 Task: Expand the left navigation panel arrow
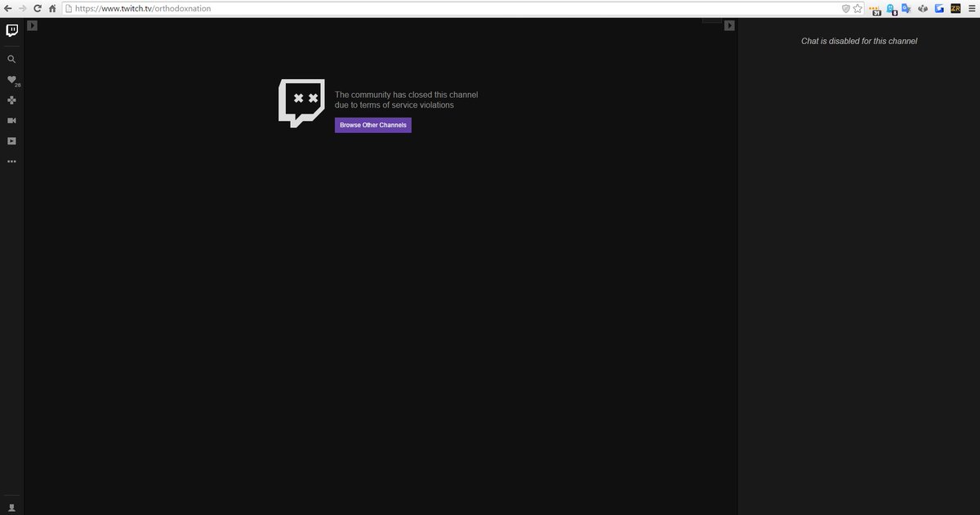(x=32, y=25)
